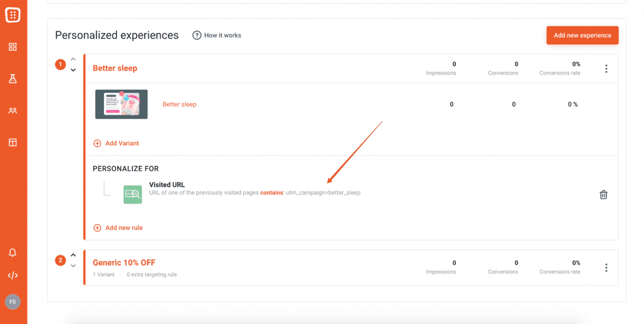Open How it works help icon
This screenshot has width=644, height=324.
(x=197, y=35)
